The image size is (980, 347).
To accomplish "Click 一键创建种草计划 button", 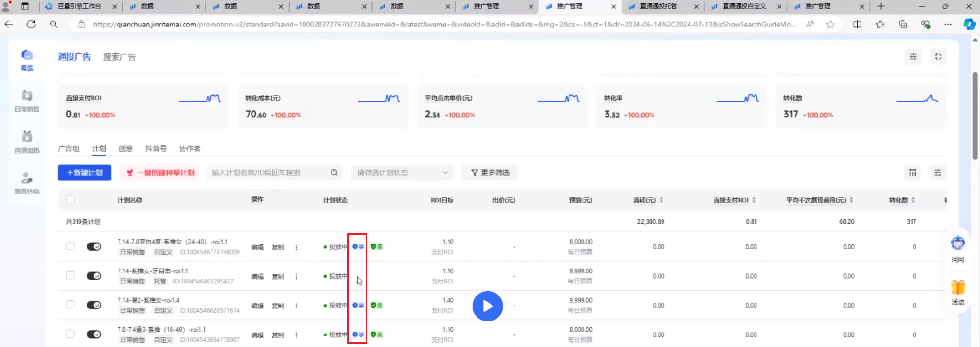I will point(161,173).
